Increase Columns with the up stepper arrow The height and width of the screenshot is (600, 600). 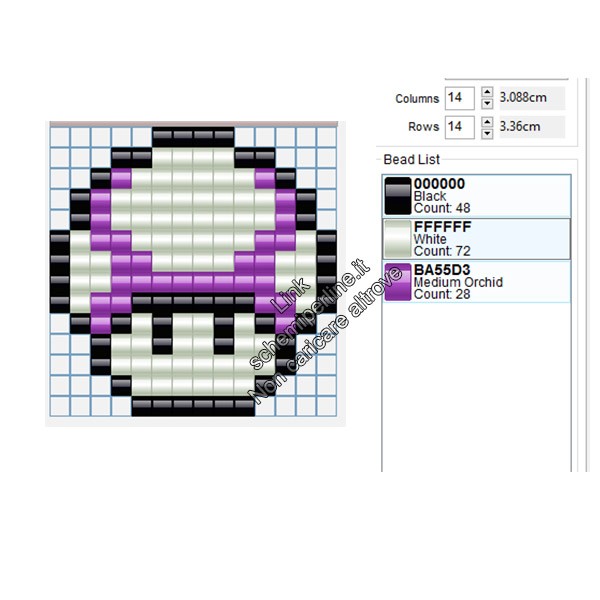point(487,92)
